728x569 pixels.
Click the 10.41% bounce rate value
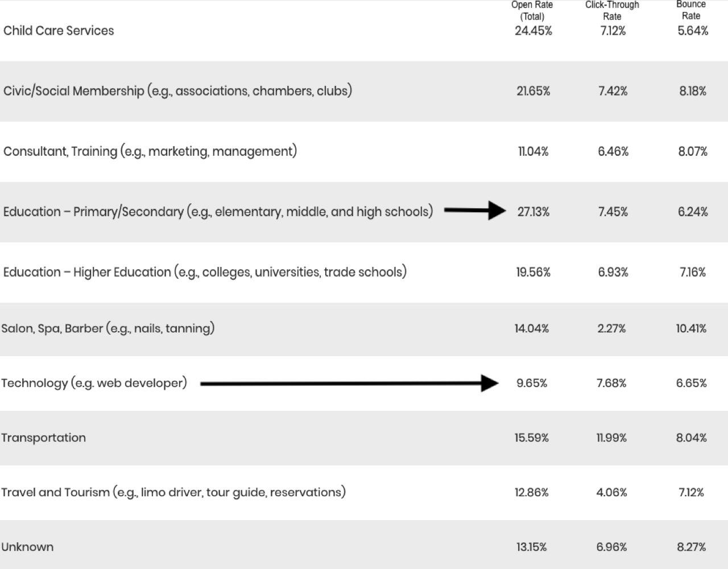point(691,329)
